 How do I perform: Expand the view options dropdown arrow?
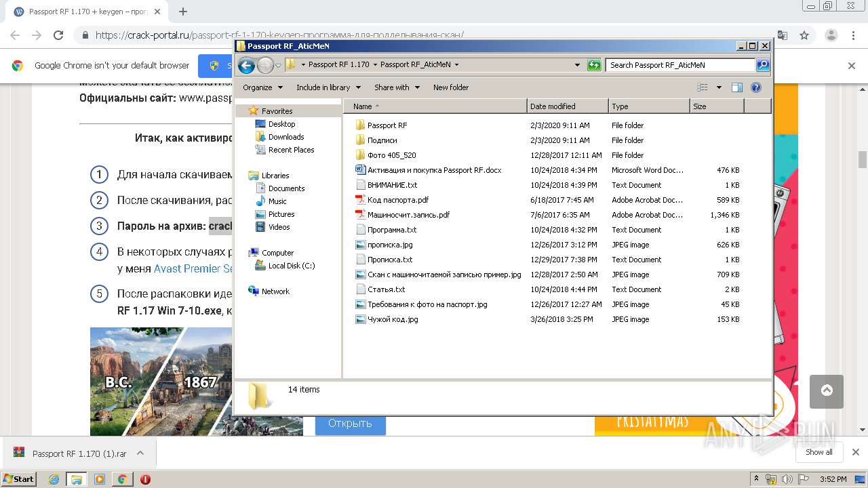(719, 87)
